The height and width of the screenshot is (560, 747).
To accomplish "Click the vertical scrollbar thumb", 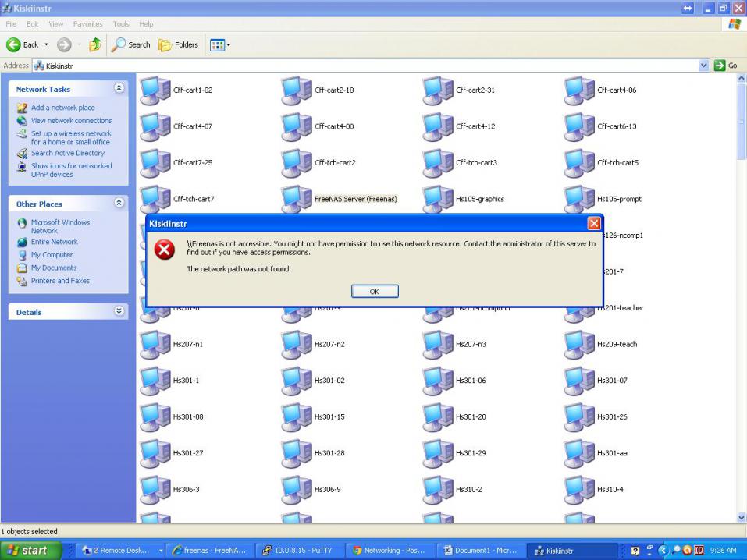I will point(742,122).
